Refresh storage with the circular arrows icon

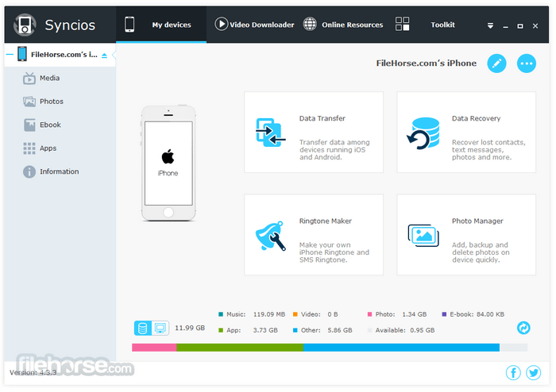tap(523, 328)
